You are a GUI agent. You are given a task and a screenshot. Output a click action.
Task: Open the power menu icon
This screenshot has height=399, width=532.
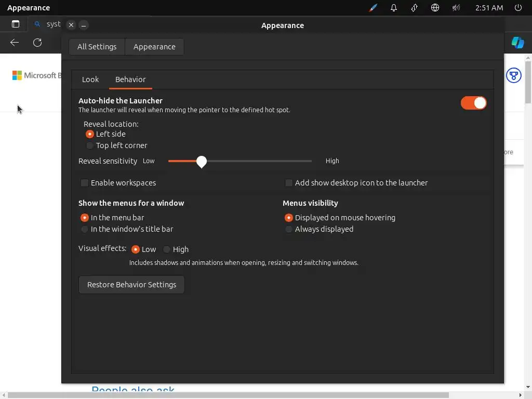pos(518,7)
